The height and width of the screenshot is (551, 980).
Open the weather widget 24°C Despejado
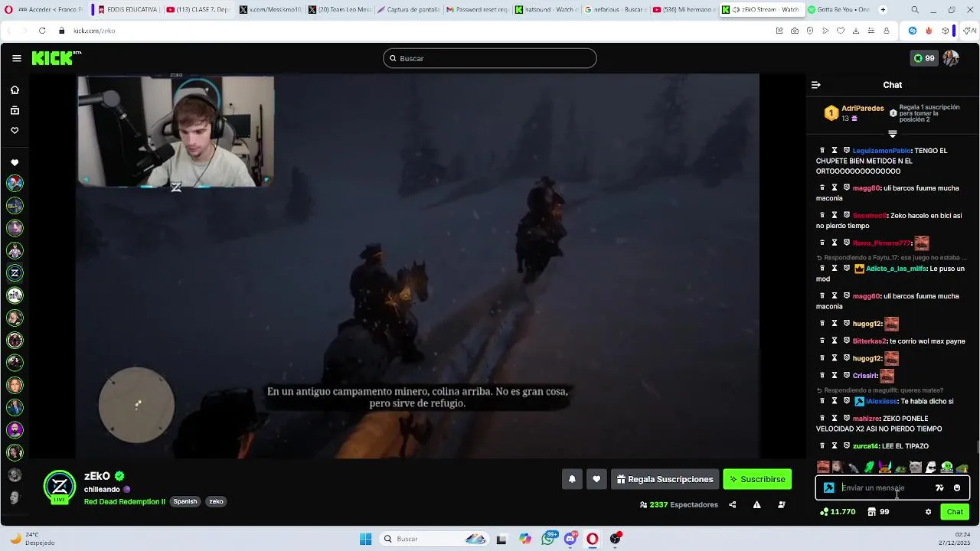31,539
